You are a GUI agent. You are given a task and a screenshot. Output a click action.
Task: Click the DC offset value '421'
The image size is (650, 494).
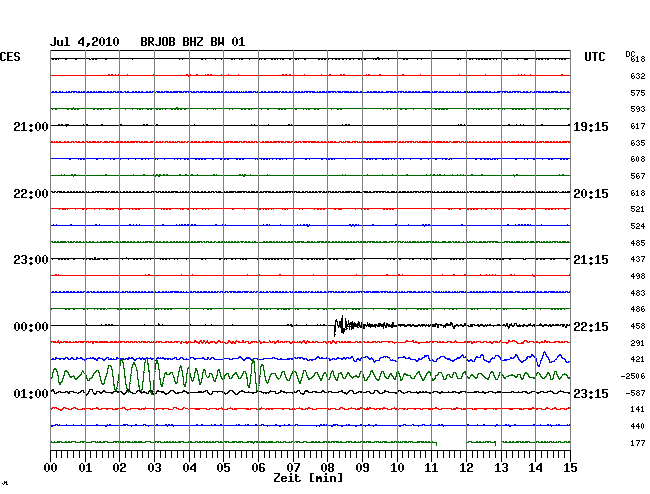638,359
